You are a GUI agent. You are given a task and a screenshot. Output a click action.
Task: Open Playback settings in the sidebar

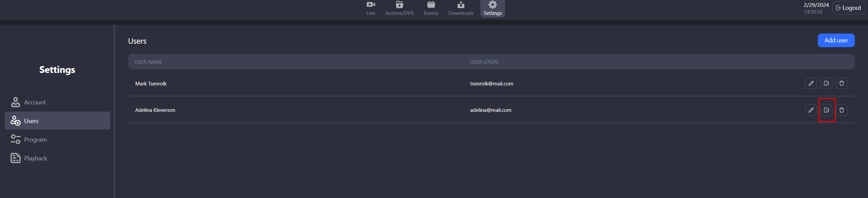[36, 158]
